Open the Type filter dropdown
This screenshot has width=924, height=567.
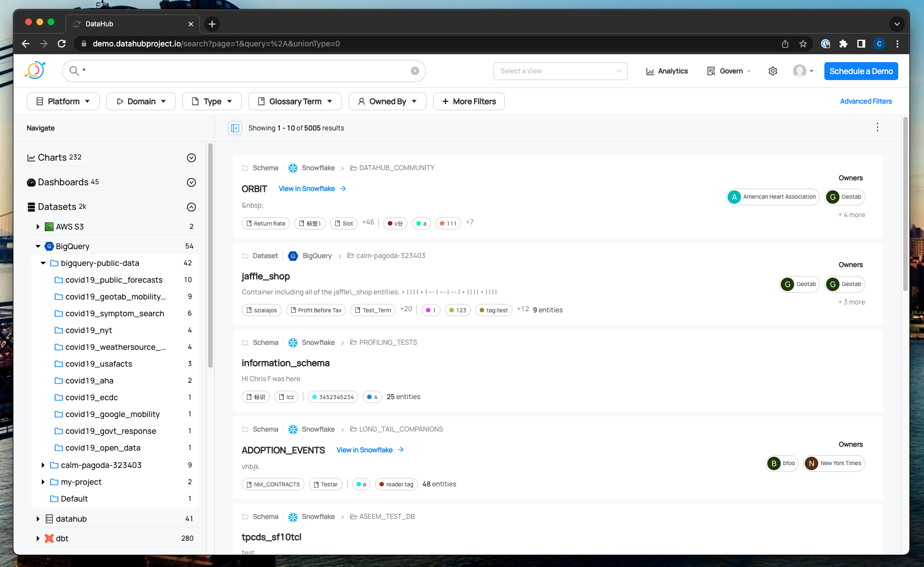(212, 101)
